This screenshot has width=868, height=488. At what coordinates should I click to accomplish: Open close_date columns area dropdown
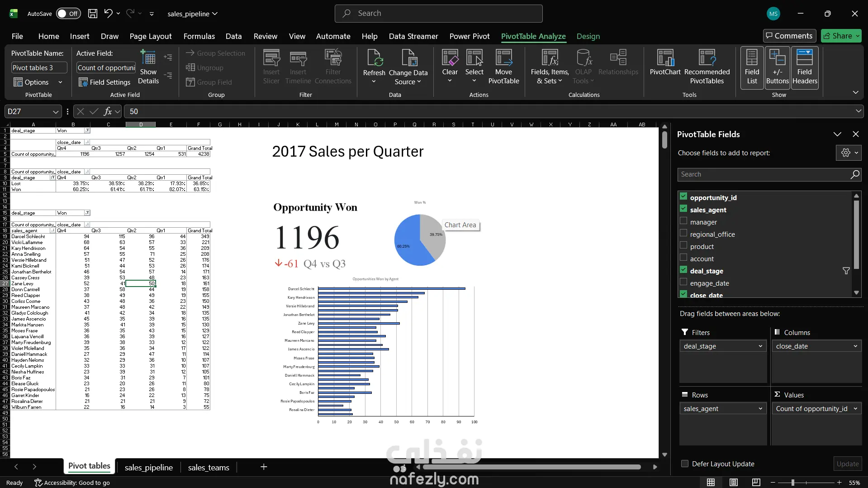pos(855,346)
